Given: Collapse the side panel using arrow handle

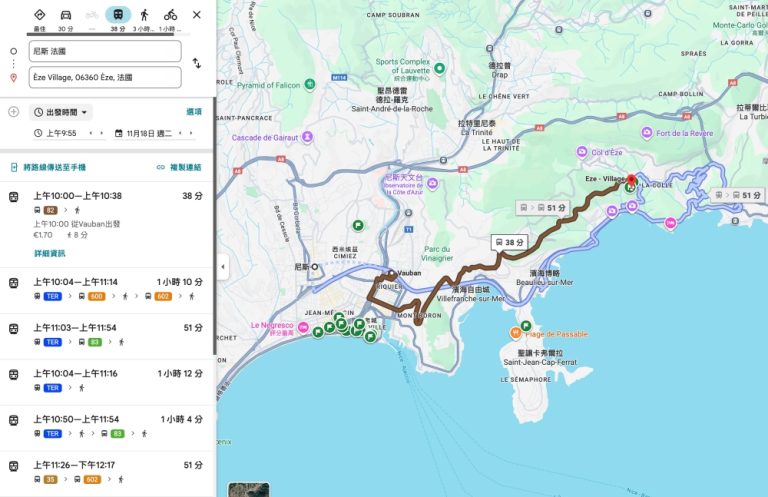Looking at the screenshot, I should [222, 267].
